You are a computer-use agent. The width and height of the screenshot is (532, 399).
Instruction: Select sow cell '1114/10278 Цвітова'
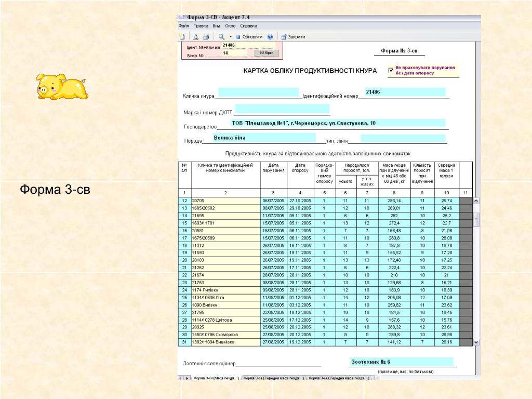point(226,320)
